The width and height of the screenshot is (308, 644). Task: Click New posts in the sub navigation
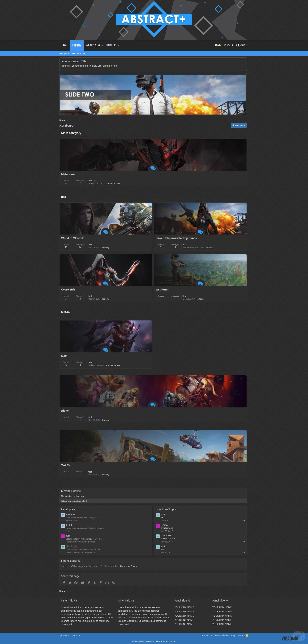click(x=64, y=53)
